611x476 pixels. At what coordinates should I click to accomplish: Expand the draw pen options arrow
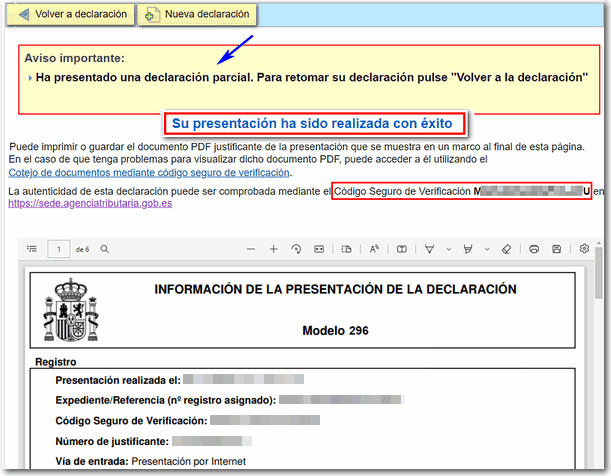(x=447, y=249)
